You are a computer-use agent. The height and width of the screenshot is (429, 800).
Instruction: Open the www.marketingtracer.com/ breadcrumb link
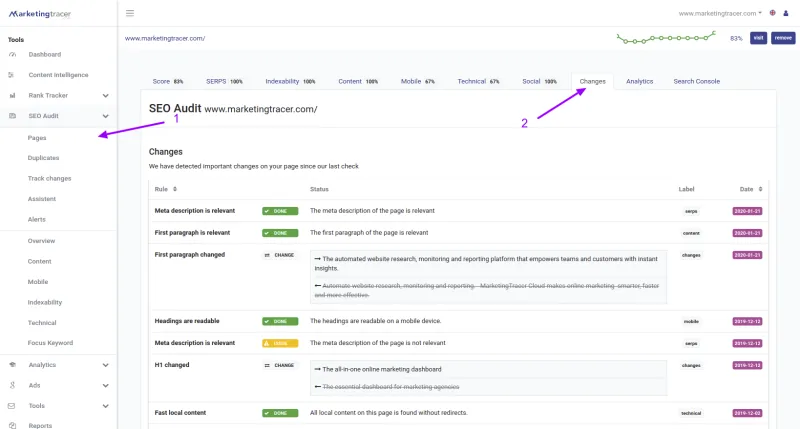coord(165,38)
